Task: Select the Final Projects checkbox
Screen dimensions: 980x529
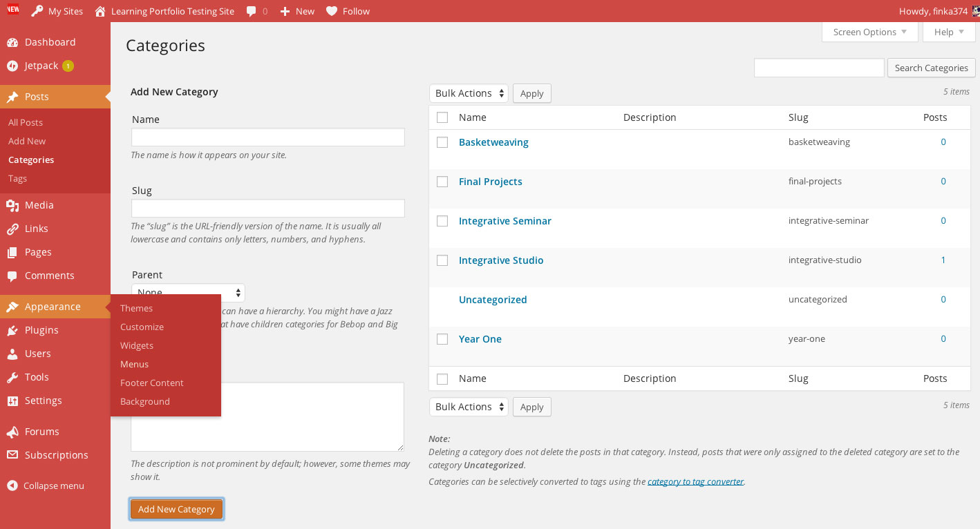Action: 442,182
